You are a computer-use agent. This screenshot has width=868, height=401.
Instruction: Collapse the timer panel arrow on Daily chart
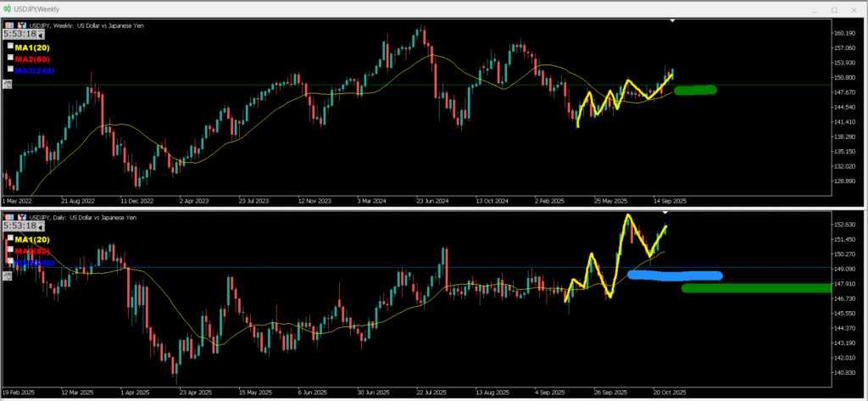(x=42, y=227)
